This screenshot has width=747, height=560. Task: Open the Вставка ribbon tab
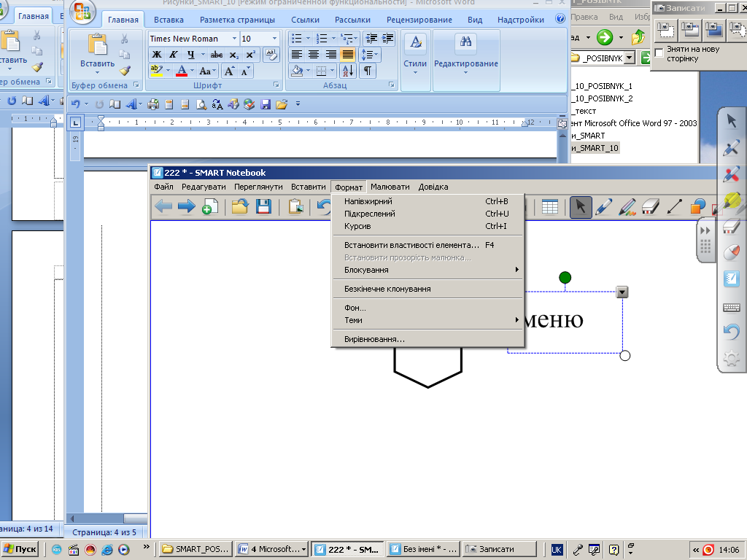(x=169, y=20)
